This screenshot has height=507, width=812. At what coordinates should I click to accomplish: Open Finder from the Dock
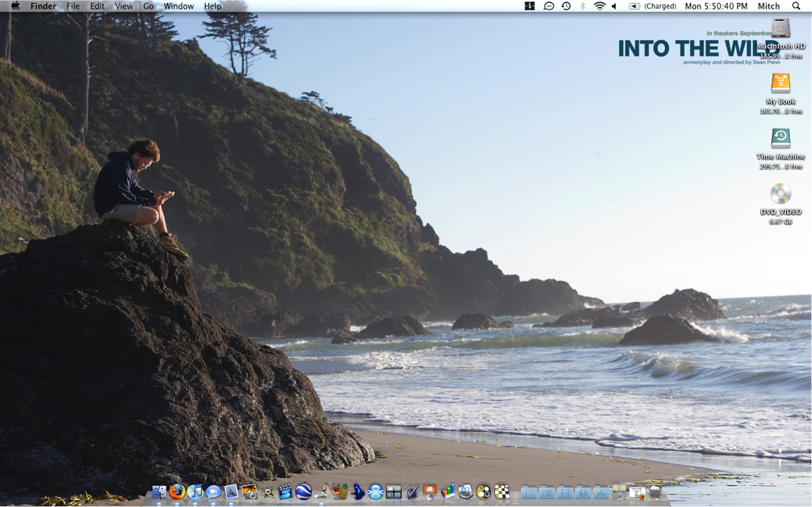pyautogui.click(x=159, y=492)
